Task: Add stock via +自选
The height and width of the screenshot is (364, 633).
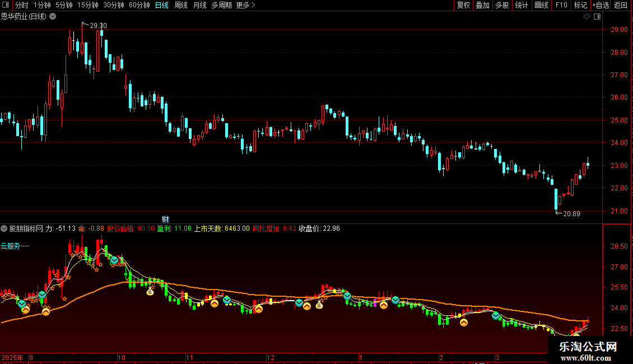Action: pyautogui.click(x=601, y=5)
